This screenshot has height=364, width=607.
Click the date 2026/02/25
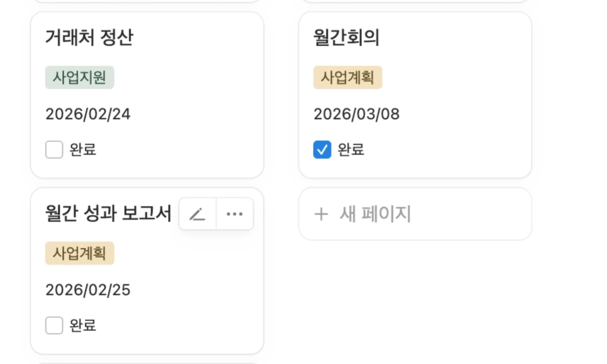(88, 290)
